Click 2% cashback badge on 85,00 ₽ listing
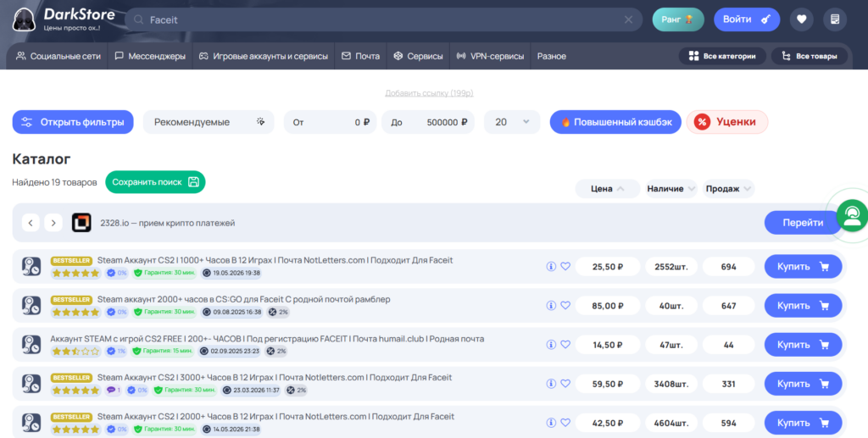The image size is (868, 438). coord(278,312)
